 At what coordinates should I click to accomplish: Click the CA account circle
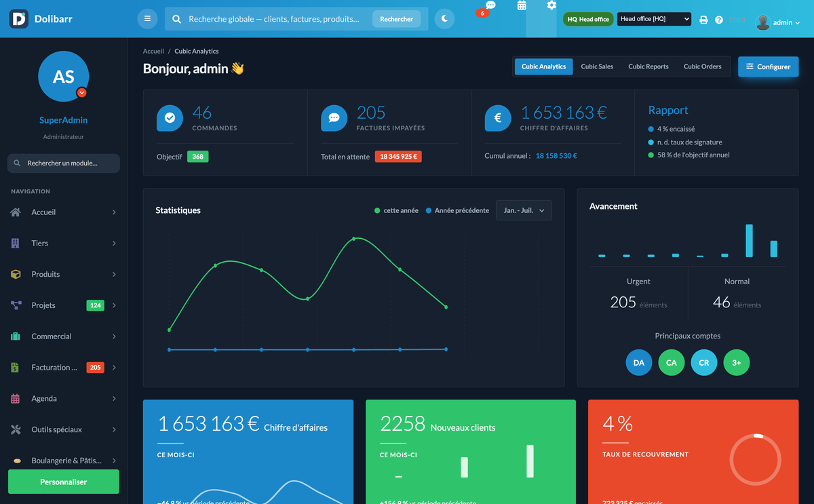coord(672,362)
